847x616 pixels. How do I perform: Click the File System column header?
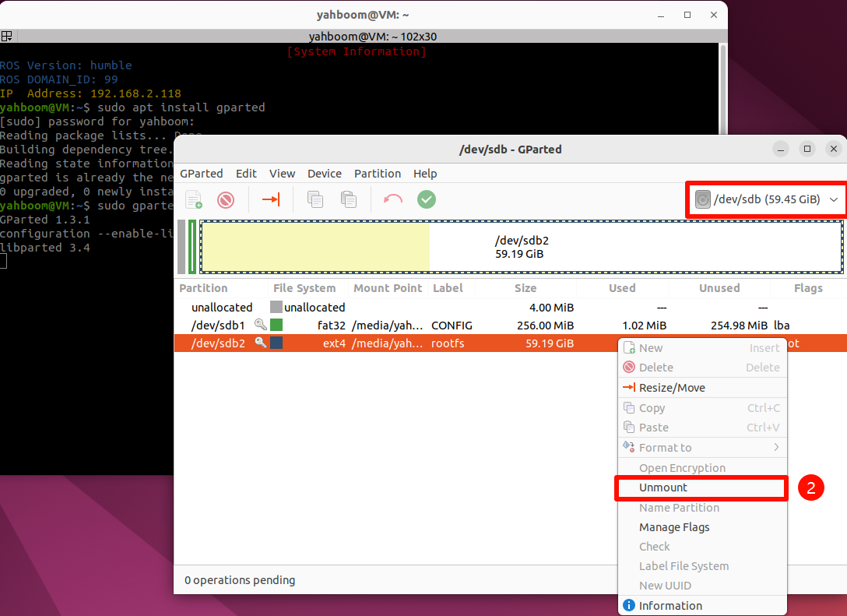(x=304, y=288)
